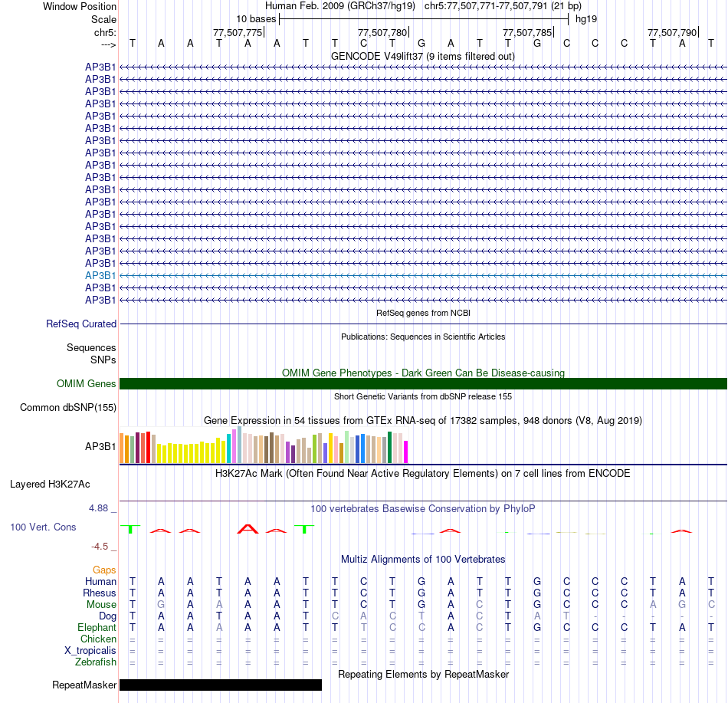The width and height of the screenshot is (728, 703).
Task: Click the AP3B1 label beside the GTEx chart
Action: [x=100, y=446]
